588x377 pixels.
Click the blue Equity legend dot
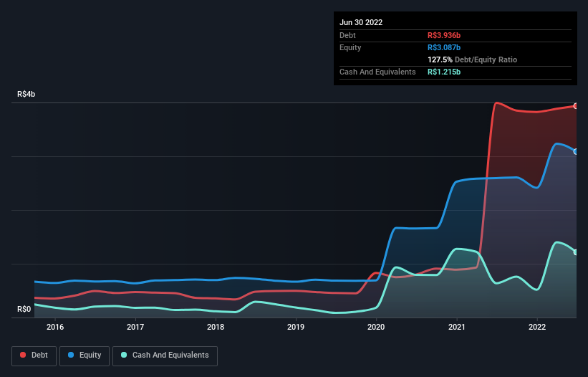click(x=71, y=355)
